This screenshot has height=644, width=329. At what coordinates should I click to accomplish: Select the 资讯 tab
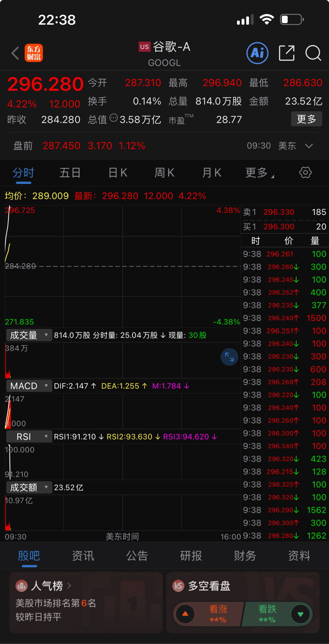click(83, 556)
